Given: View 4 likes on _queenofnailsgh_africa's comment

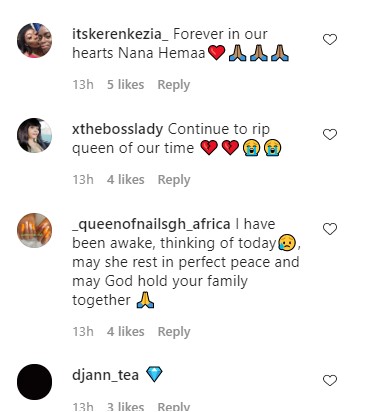Looking at the screenshot, I should (125, 332).
